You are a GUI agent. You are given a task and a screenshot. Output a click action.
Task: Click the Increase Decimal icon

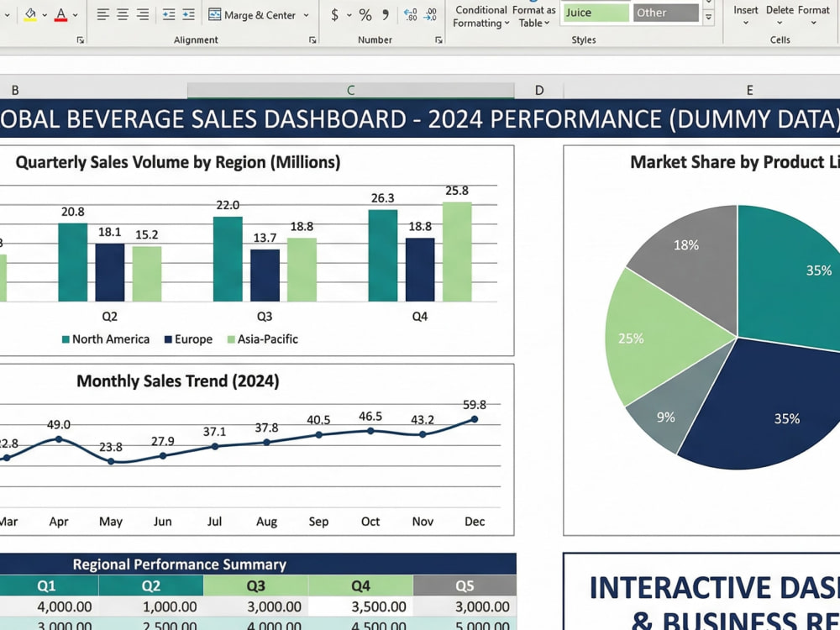411,14
